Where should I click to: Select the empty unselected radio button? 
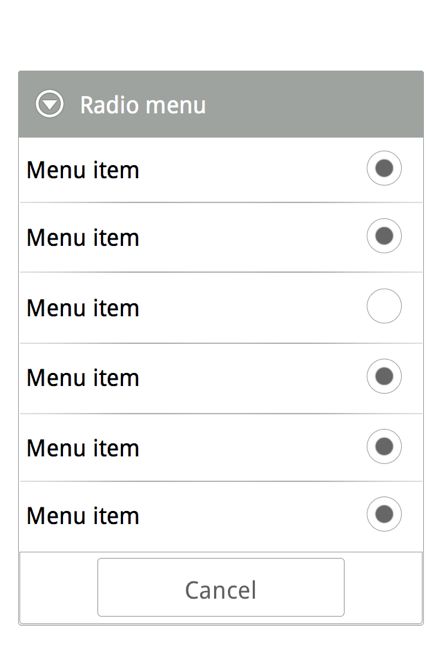[384, 306]
